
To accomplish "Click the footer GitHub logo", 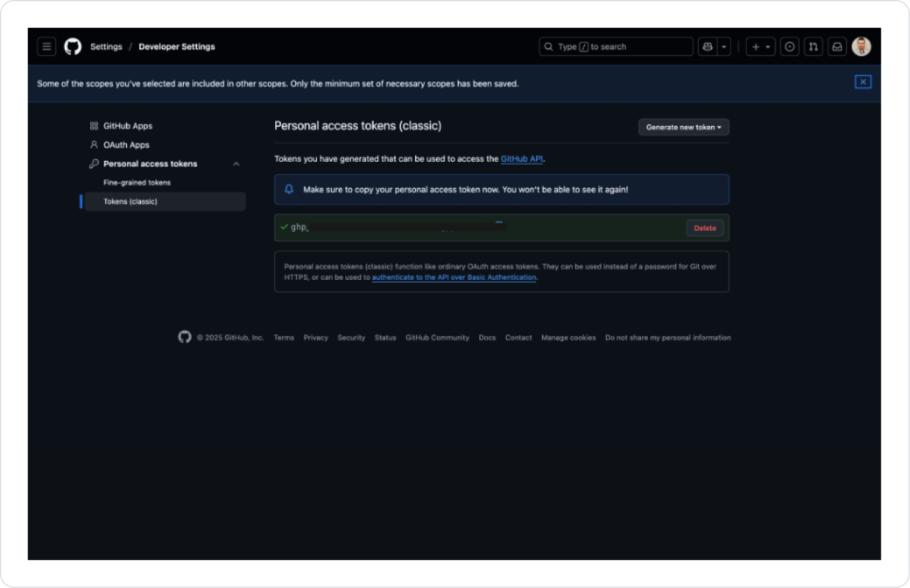I will click(184, 337).
